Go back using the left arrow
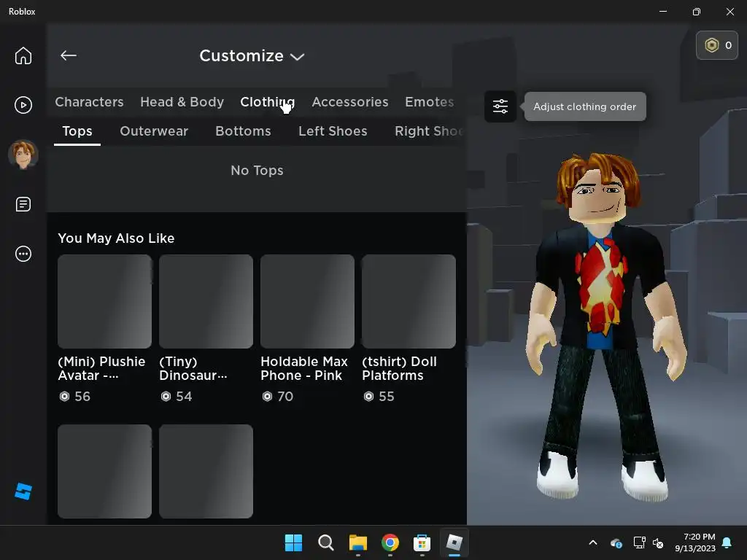The image size is (747, 560). (x=68, y=55)
